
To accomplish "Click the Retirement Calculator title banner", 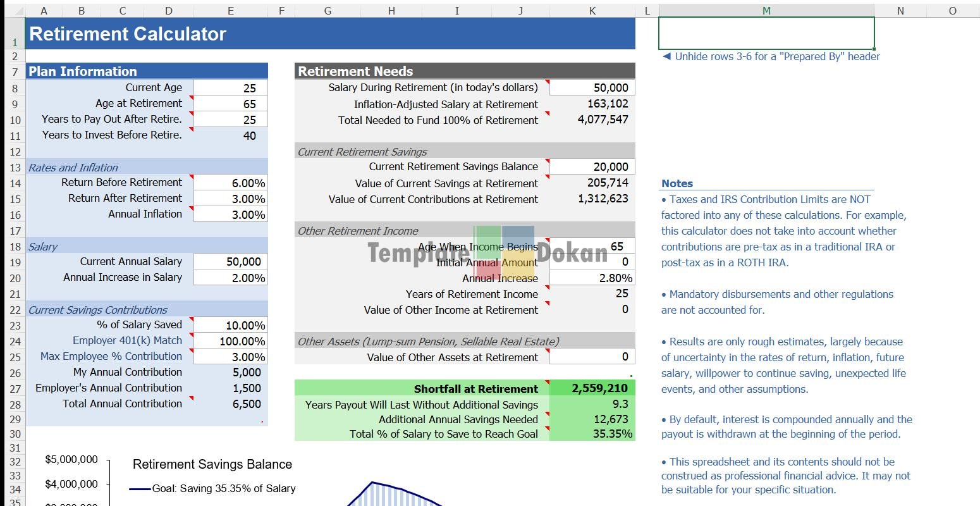I will [330, 34].
